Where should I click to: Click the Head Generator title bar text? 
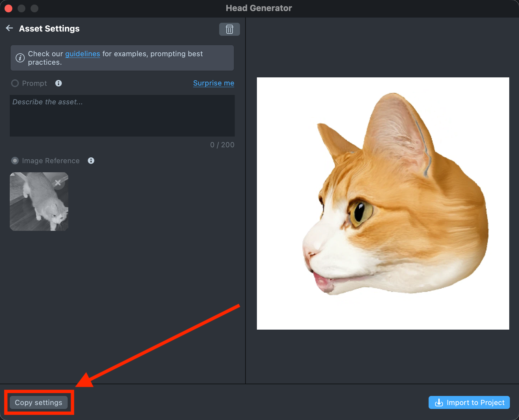point(259,8)
